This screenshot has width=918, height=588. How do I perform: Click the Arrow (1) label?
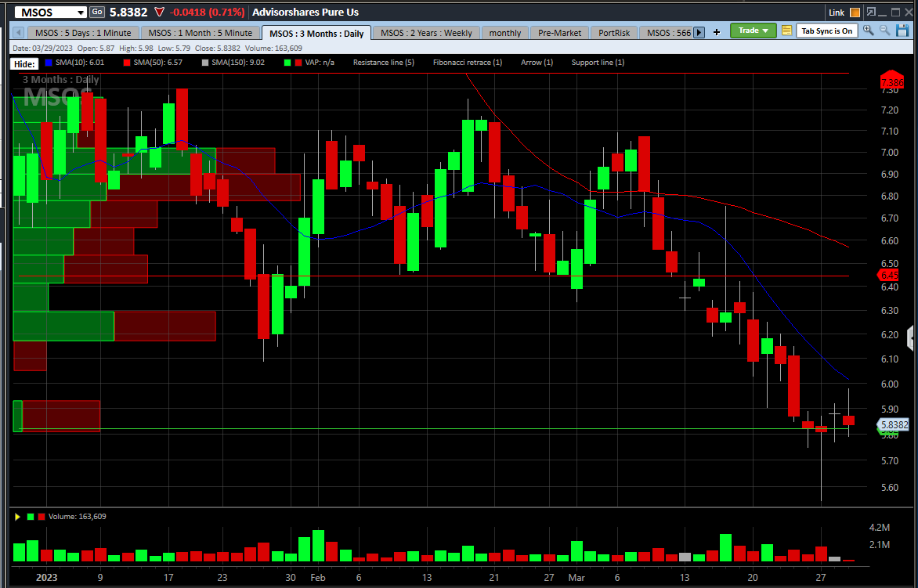pos(537,62)
